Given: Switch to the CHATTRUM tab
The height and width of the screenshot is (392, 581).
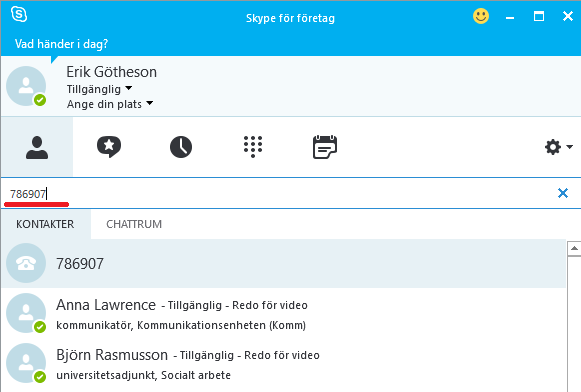Looking at the screenshot, I should pyautogui.click(x=134, y=224).
